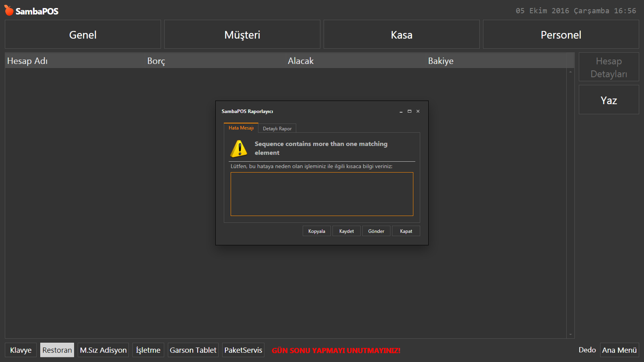The height and width of the screenshot is (362, 644).
Task: Show the Personel accounts section
Action: tap(561, 35)
